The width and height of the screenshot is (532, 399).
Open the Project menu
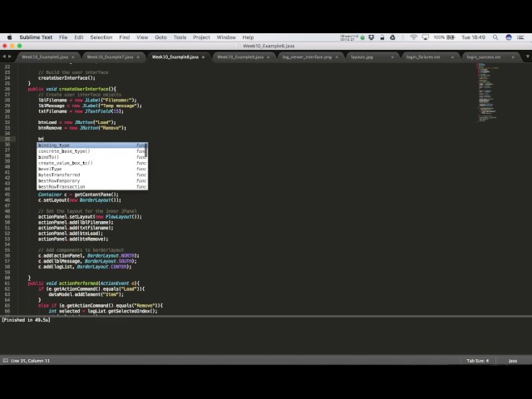pyautogui.click(x=201, y=37)
